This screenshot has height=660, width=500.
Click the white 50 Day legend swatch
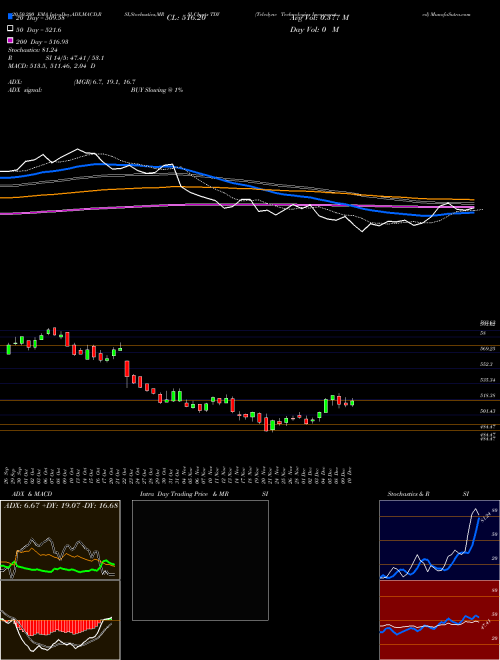tap(10, 28)
